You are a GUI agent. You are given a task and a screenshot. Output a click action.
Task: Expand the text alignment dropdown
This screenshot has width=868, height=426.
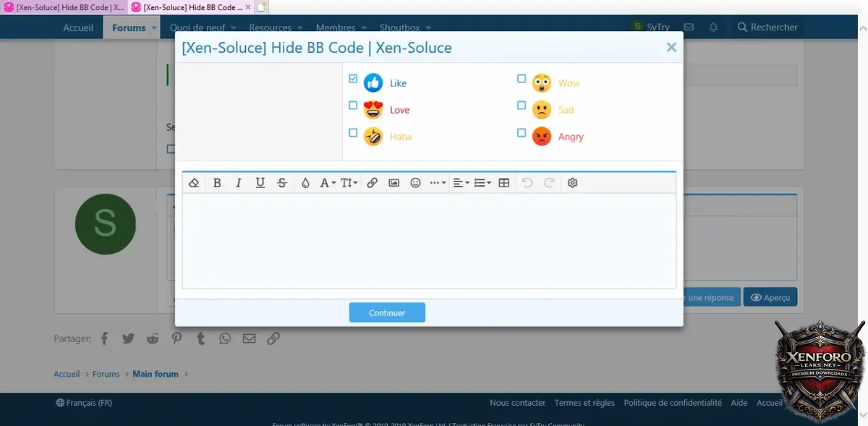tap(461, 183)
